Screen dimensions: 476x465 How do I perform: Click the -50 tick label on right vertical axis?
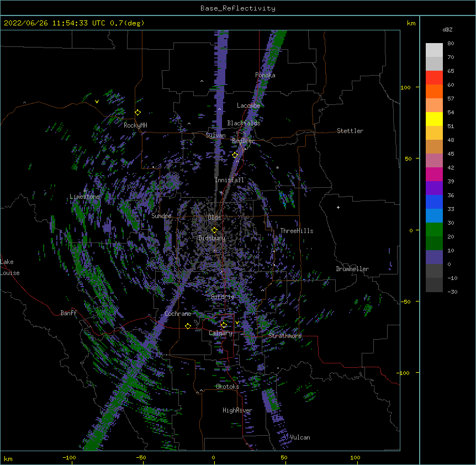405,302
